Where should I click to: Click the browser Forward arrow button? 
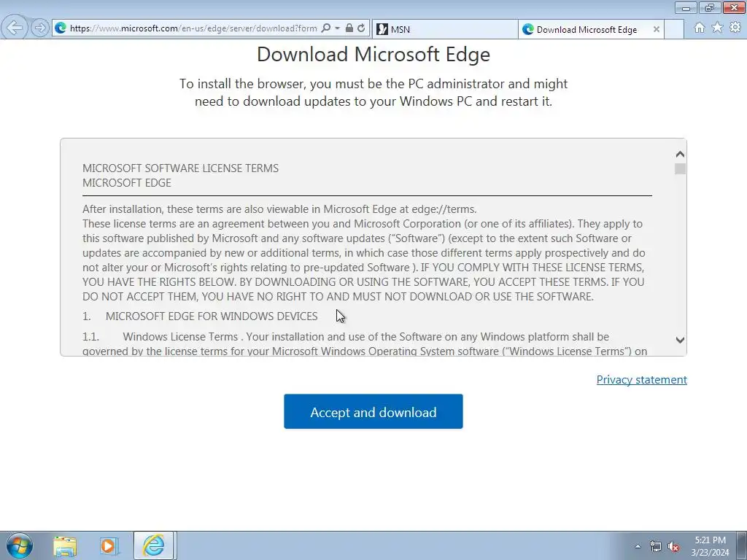[40, 28]
